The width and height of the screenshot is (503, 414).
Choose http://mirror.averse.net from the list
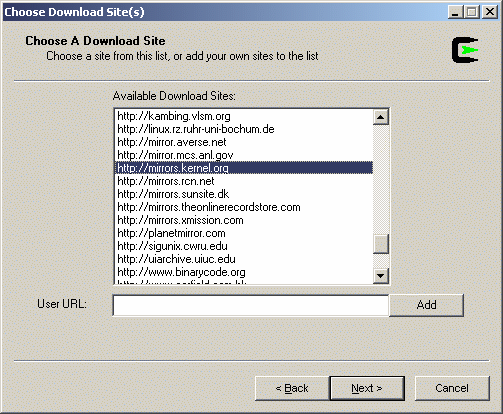pos(244,142)
